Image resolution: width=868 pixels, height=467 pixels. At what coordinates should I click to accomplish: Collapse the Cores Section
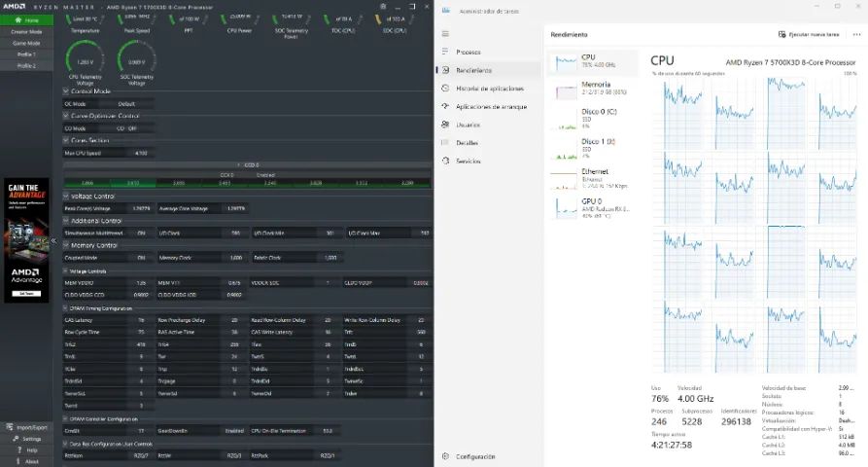click(66, 140)
